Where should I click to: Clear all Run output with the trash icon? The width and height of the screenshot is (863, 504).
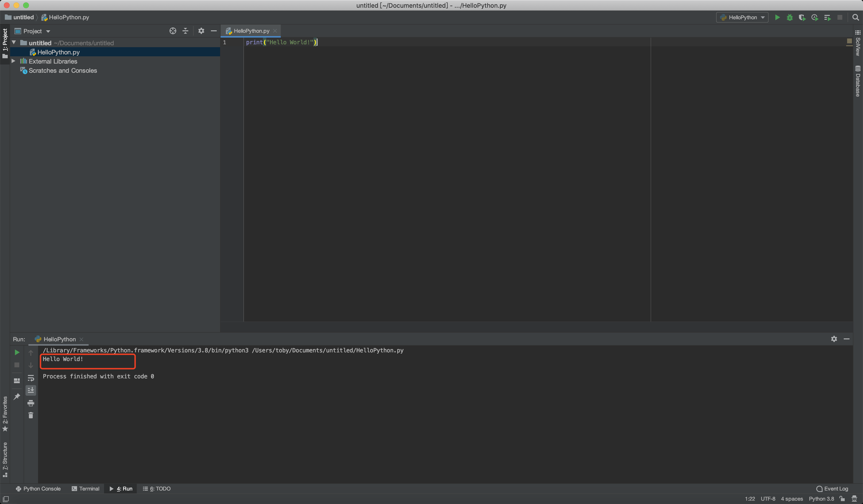click(31, 415)
